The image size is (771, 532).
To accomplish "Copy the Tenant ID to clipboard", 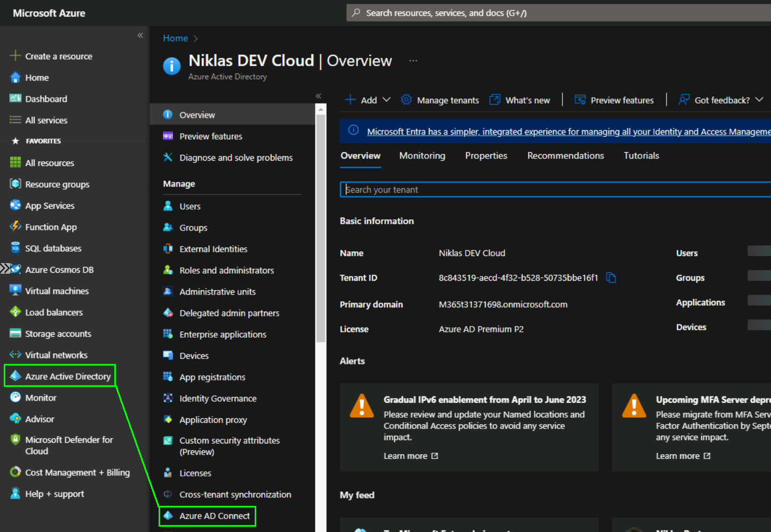I will [x=611, y=277].
